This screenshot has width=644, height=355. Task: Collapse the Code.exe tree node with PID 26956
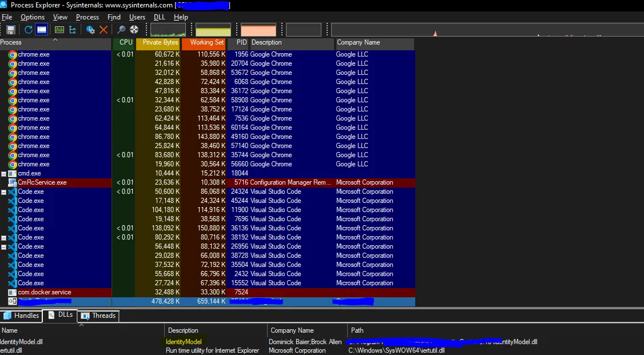(3, 246)
